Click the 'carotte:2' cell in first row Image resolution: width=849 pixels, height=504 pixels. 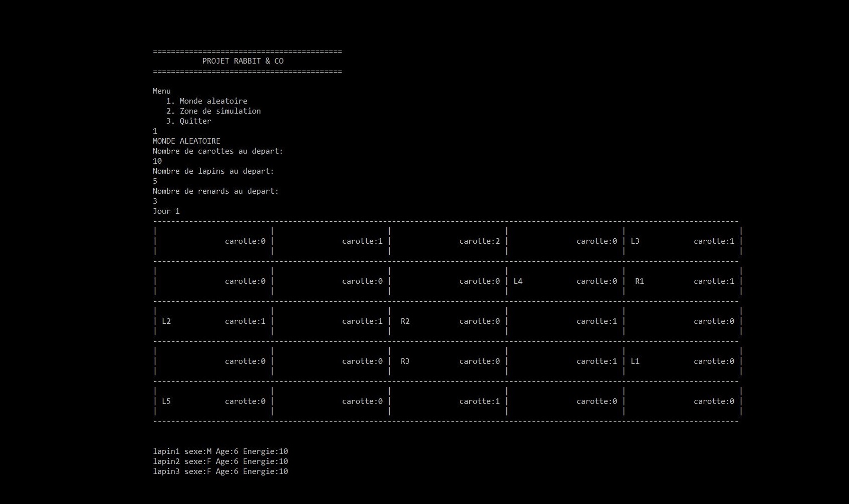[479, 241]
